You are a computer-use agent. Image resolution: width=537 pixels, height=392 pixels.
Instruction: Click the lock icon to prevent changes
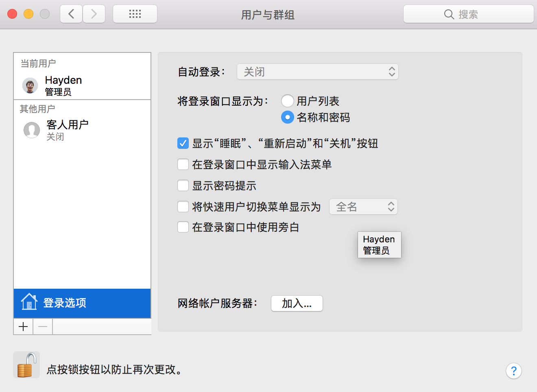coord(26,365)
